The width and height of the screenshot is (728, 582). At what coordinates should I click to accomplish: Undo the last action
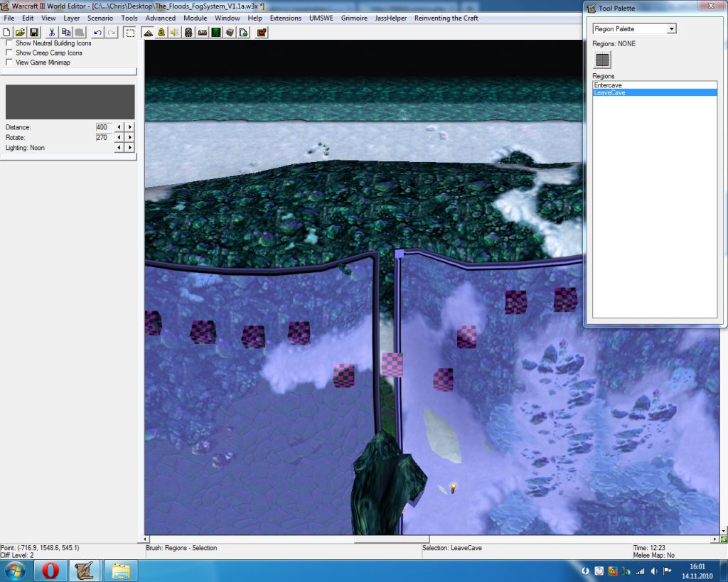click(x=97, y=33)
